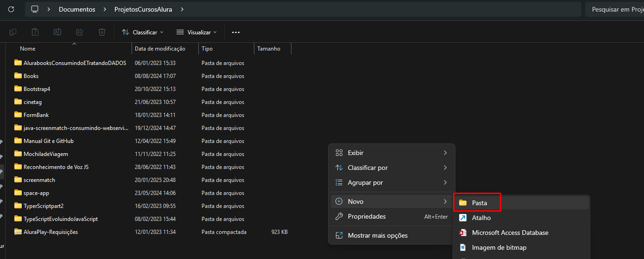644x259 pixels.
Task: Click the Microsoft Access Database icon
Action: tap(462, 233)
